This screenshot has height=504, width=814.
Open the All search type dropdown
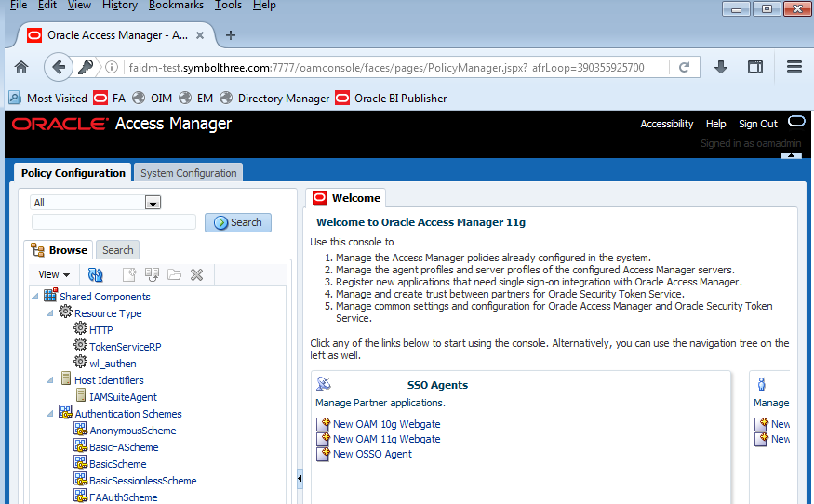153,203
